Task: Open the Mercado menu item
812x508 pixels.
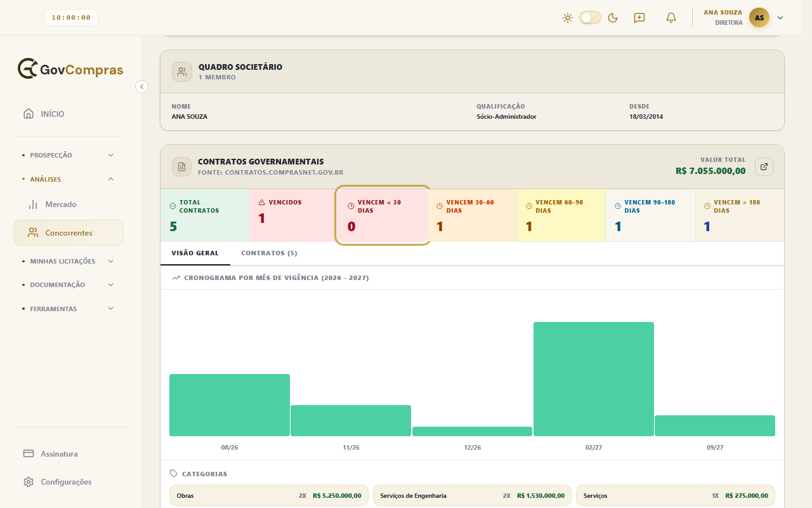Action: point(69,204)
